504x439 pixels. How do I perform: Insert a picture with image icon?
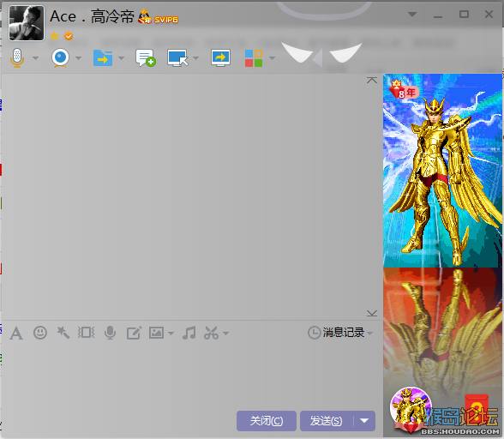click(156, 333)
